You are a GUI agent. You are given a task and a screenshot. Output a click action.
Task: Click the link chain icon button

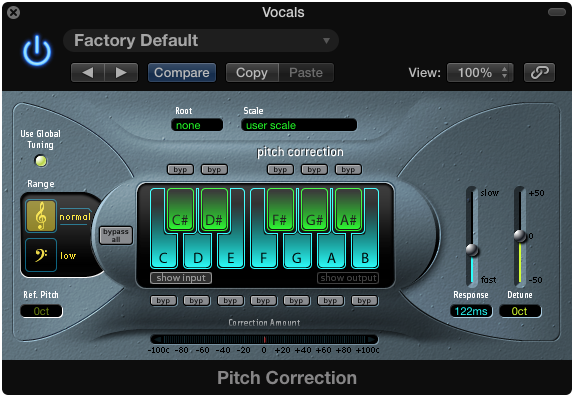(x=539, y=72)
